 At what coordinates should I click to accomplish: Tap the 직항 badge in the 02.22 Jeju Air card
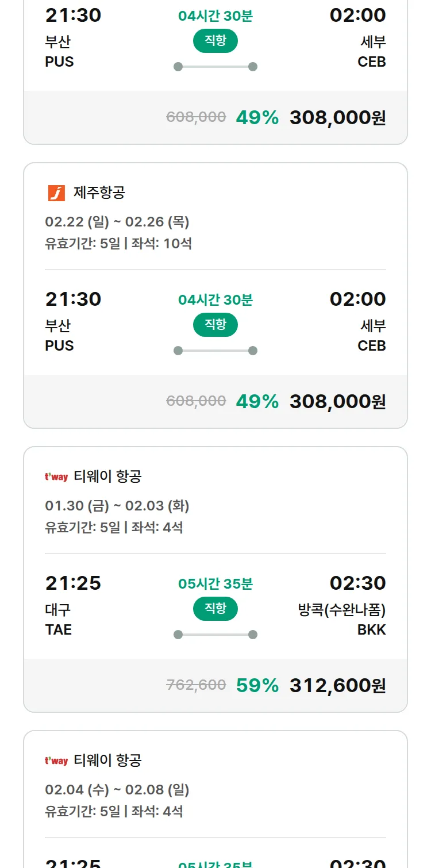pos(215,325)
